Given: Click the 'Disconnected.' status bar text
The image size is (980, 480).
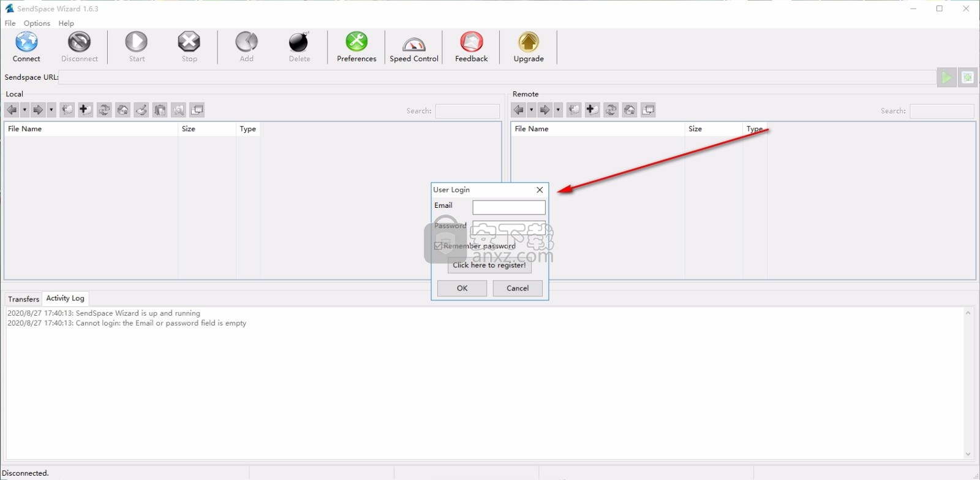Looking at the screenshot, I should 26,473.
